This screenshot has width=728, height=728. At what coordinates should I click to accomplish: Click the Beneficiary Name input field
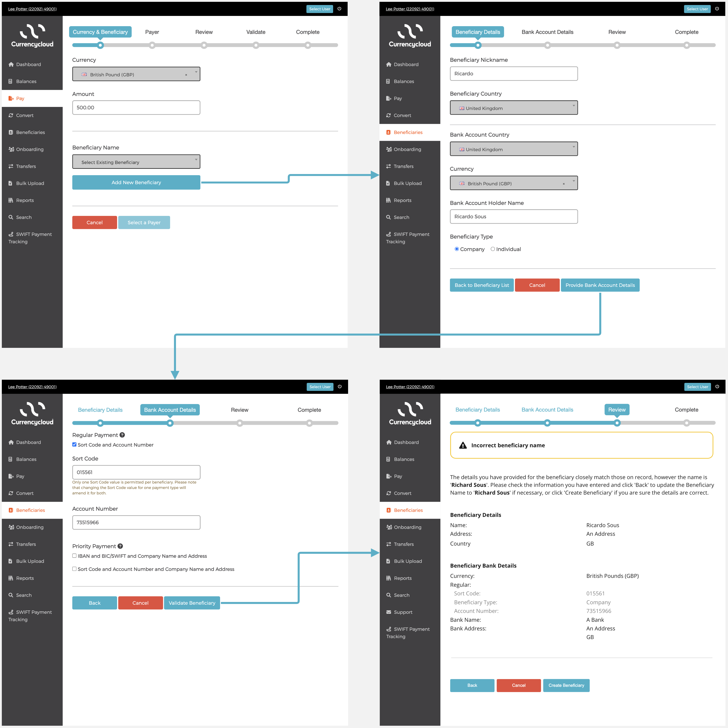[136, 162]
